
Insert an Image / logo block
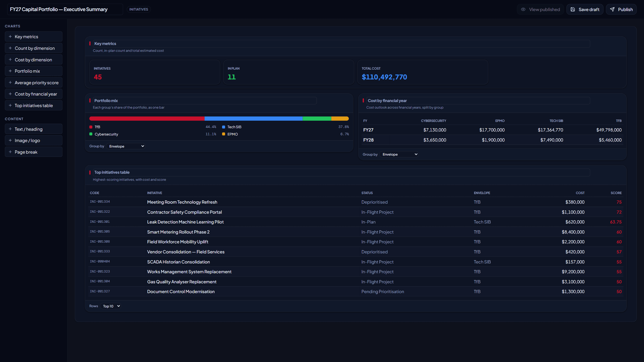(34, 141)
